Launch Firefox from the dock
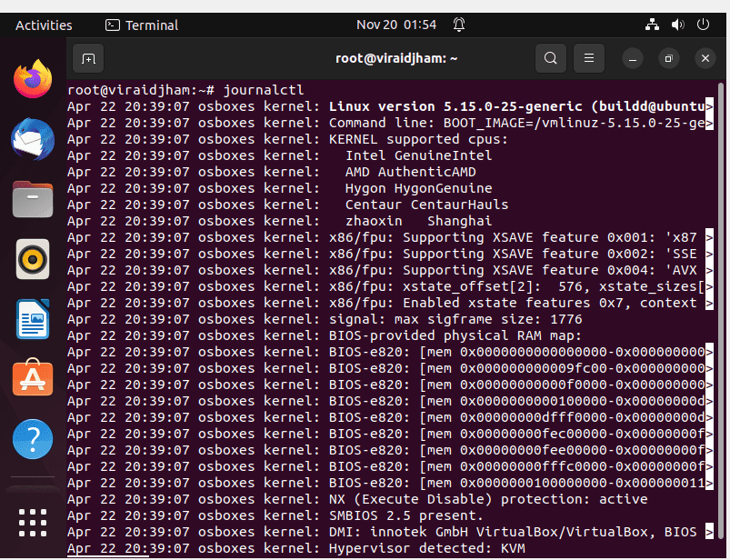Image resolution: width=730 pixels, height=560 pixels. [x=33, y=79]
